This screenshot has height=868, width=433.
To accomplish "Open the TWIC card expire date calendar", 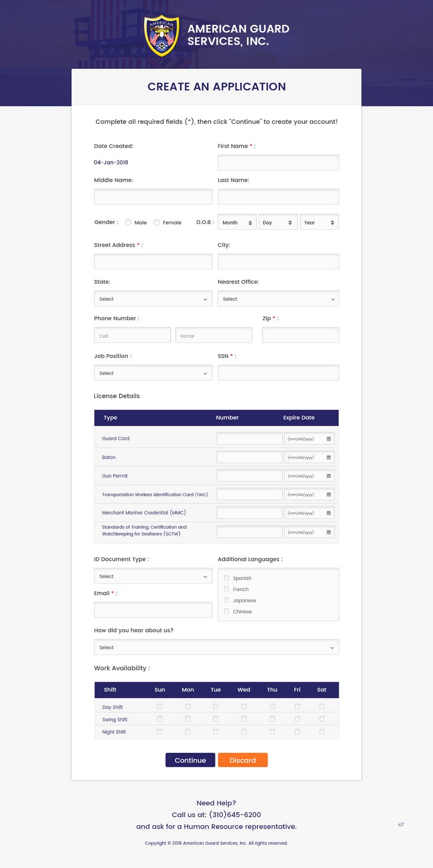I will 330,494.
